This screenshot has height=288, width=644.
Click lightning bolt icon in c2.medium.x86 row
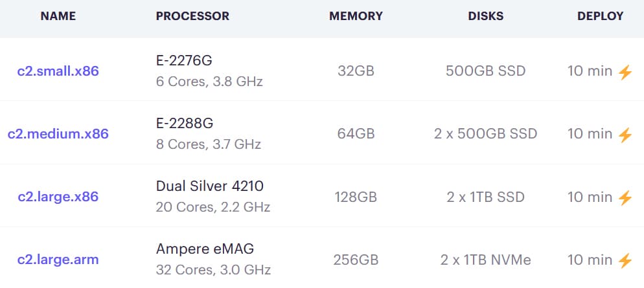[x=625, y=135]
